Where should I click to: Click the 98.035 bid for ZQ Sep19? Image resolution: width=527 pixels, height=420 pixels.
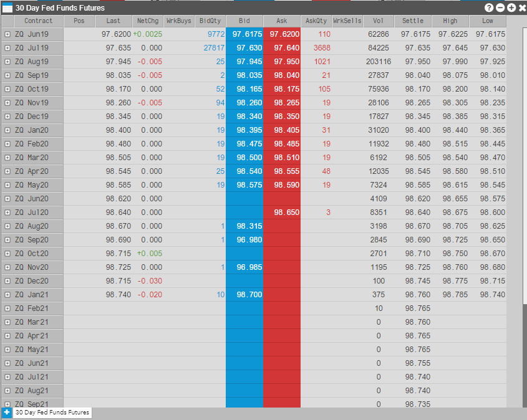click(x=244, y=75)
